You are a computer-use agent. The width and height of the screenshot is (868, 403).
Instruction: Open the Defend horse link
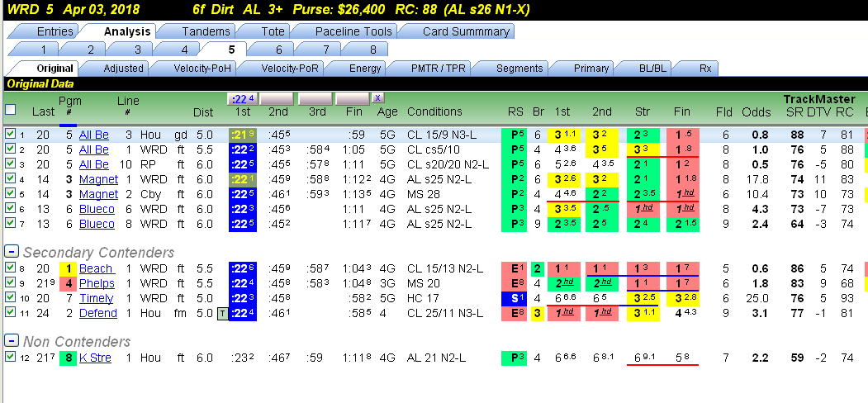point(98,313)
